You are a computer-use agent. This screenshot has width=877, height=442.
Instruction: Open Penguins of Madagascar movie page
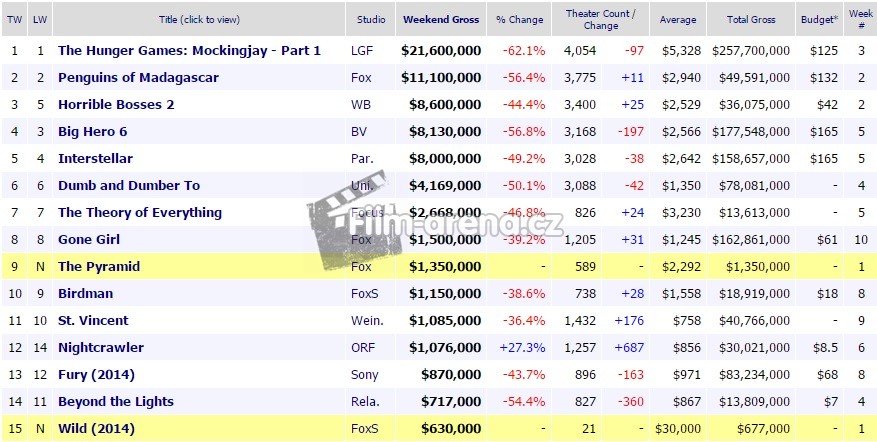[x=138, y=77]
